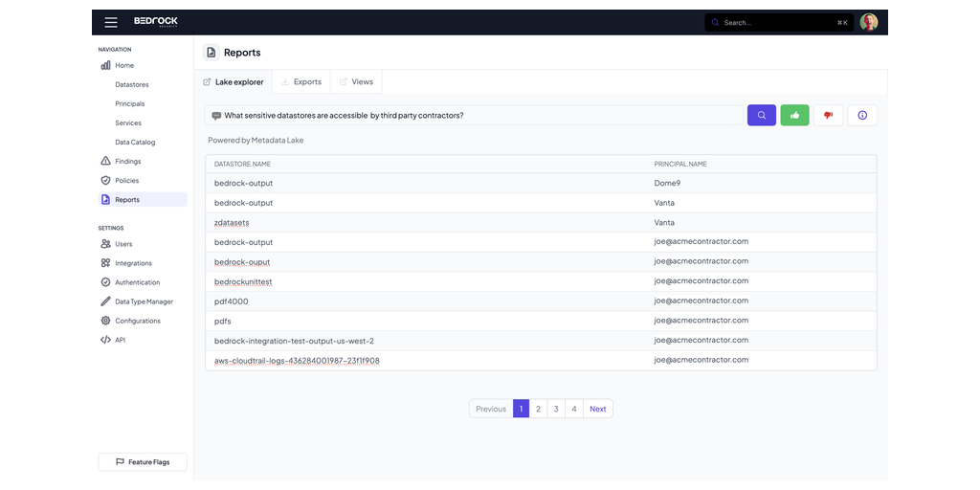Go to the Previous results page
Screen dimensions: 980x490
[491, 409]
